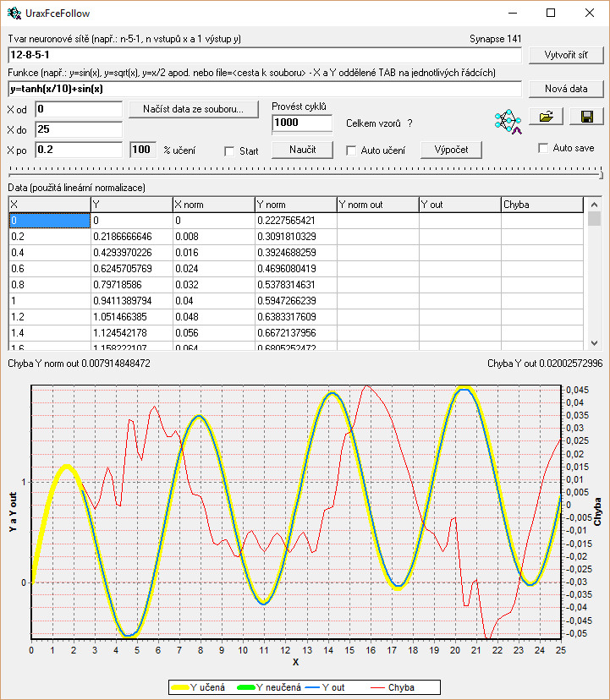The image size is (610, 700).
Task: Maximize the UraxFceFollow window
Action: click(551, 13)
